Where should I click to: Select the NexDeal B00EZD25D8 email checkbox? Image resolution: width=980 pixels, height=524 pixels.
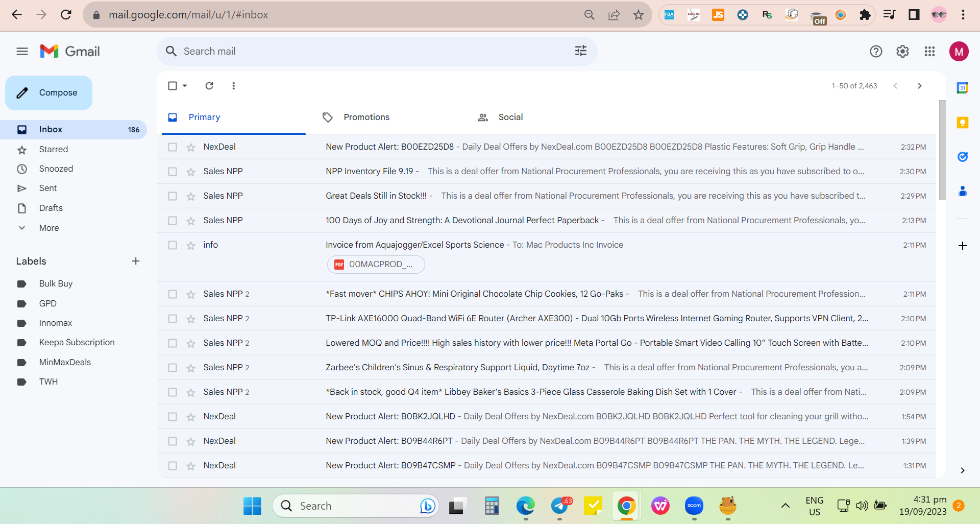(173, 147)
